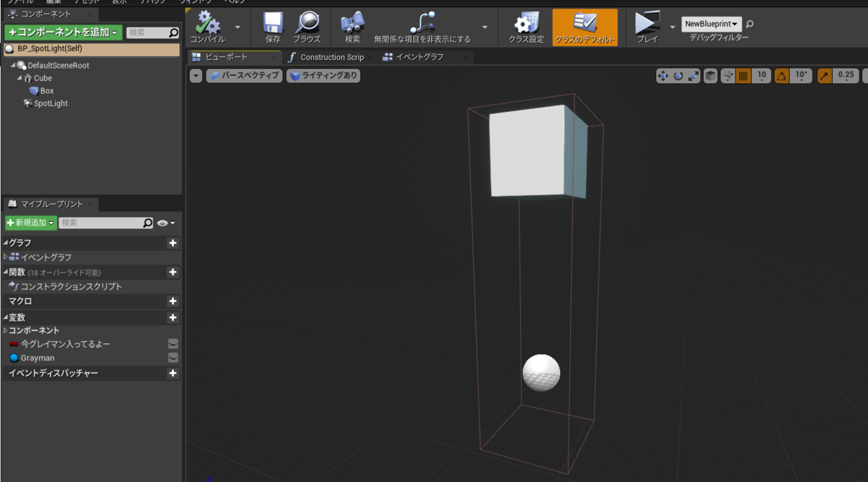Select the scale gizmo tool in viewport

click(x=694, y=76)
